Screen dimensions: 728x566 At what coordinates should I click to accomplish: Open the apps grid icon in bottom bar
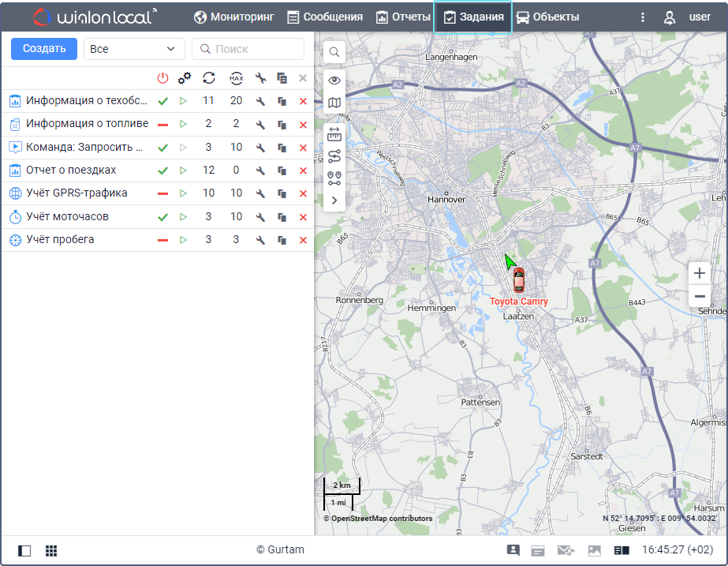click(51, 550)
